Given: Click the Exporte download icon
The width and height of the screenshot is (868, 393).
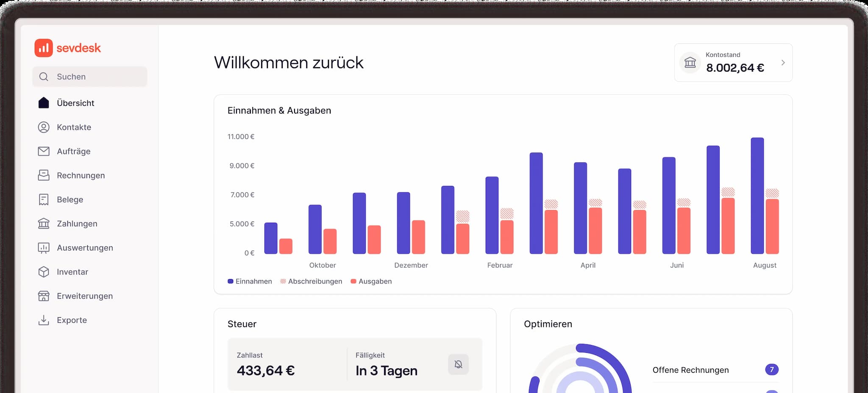Looking at the screenshot, I should [x=44, y=320].
